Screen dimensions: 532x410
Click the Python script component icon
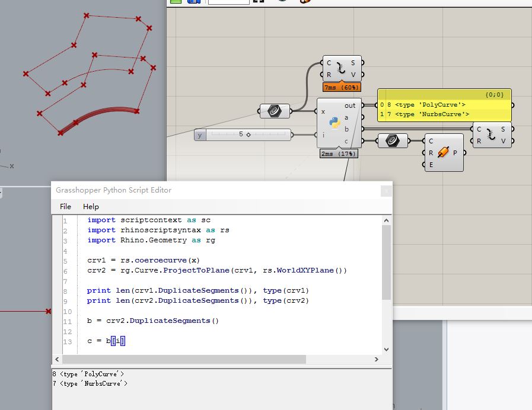tap(336, 123)
